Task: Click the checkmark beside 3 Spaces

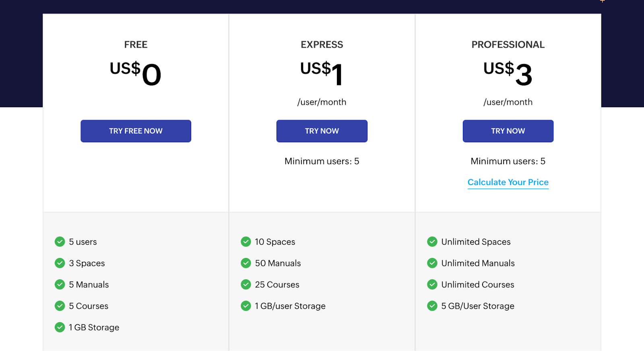Action: pyautogui.click(x=60, y=263)
